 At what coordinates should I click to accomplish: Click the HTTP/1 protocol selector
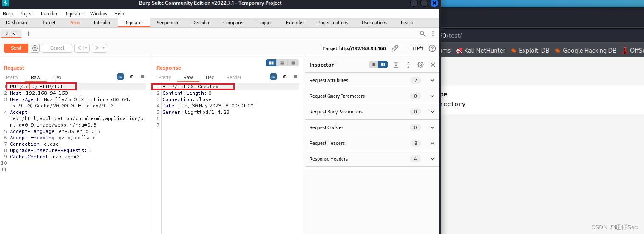click(416, 48)
